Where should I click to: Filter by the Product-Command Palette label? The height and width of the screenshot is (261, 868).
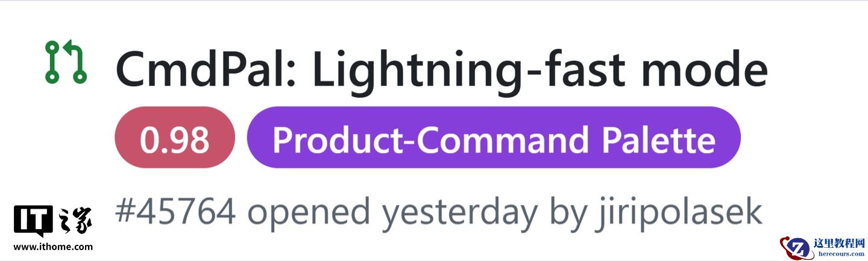(x=493, y=140)
